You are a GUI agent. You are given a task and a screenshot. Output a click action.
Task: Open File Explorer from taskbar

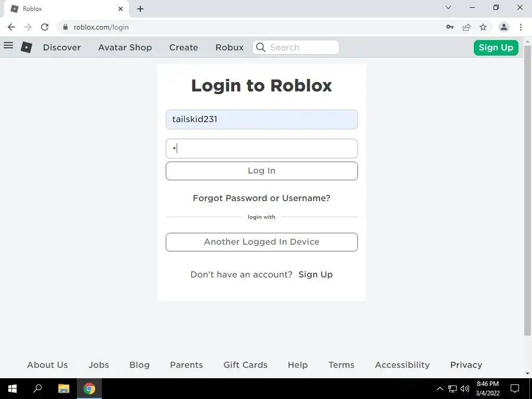(x=63, y=389)
